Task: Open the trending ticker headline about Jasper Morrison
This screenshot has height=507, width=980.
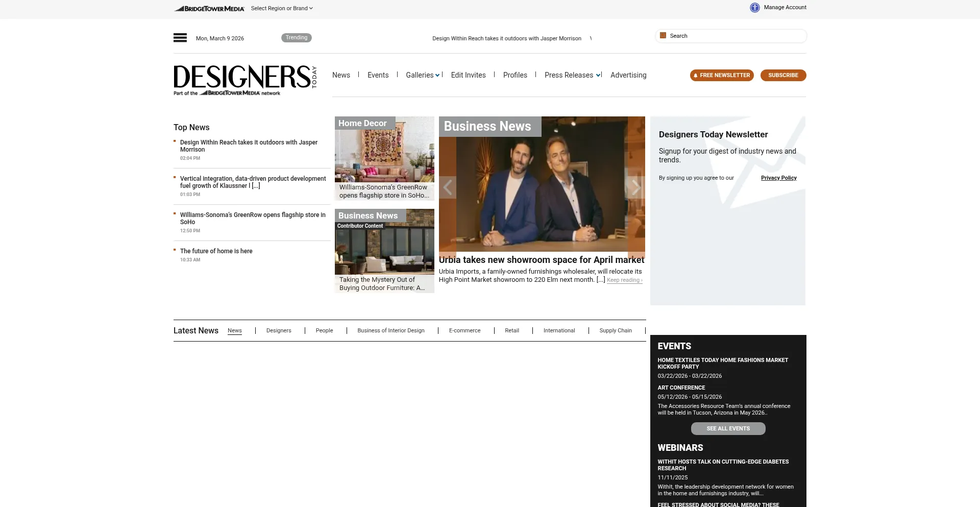Action: 506,38
